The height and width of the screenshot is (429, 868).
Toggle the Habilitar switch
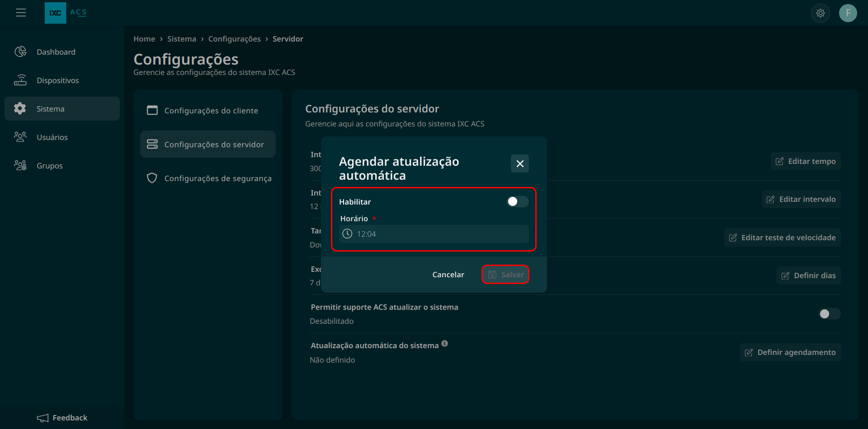[x=517, y=201]
